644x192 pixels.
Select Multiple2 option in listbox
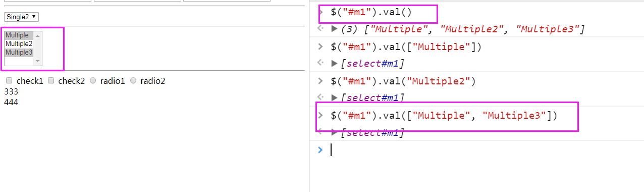click(19, 44)
